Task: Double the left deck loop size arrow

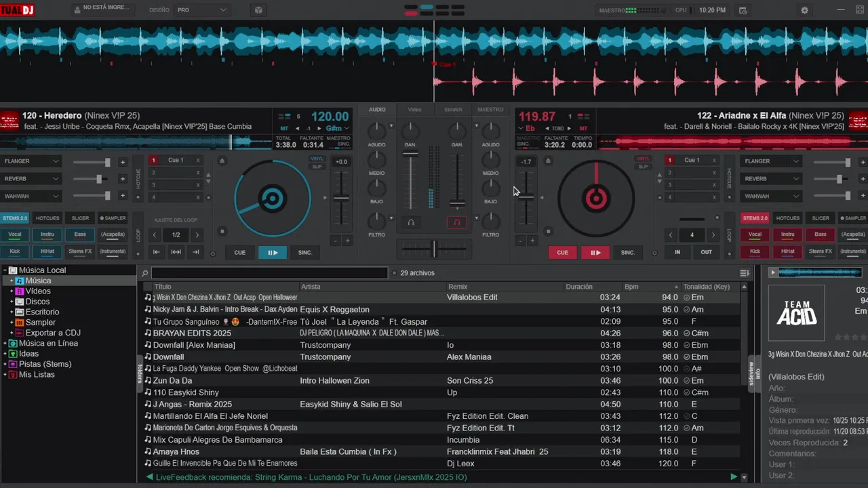Action: (197, 235)
